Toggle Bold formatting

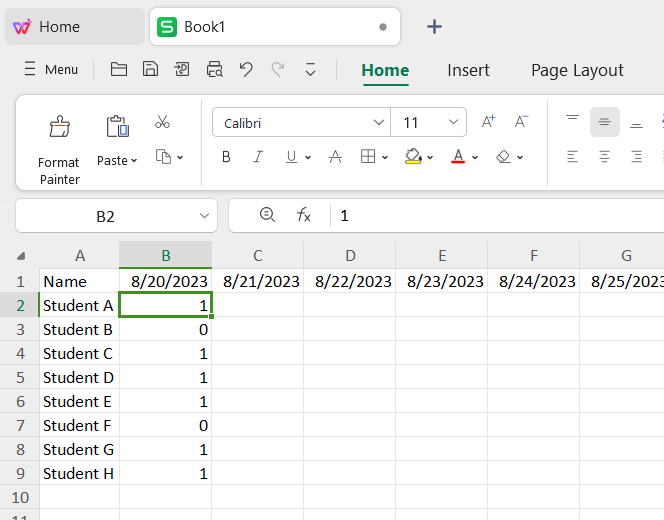coord(226,157)
